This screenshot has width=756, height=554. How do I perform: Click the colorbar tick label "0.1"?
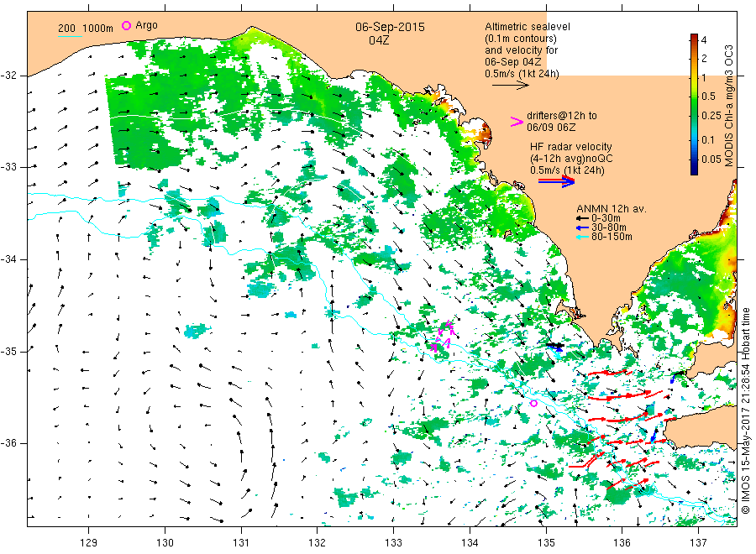coord(708,139)
